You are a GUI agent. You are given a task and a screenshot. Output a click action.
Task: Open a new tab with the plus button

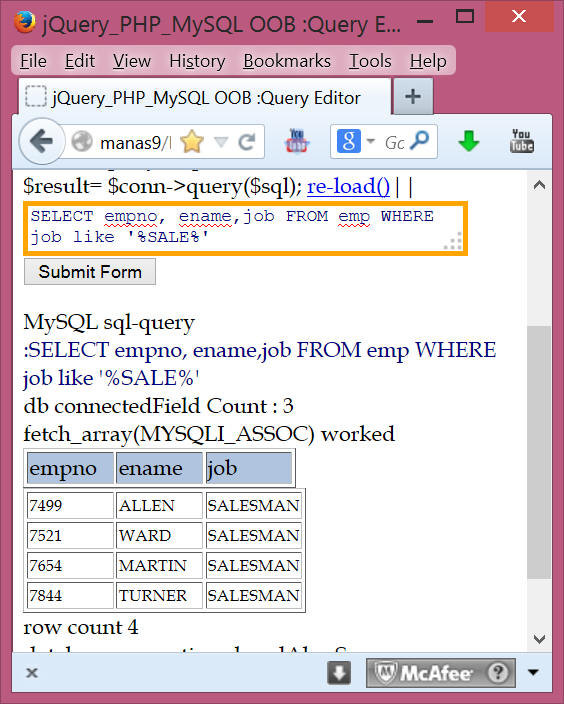(x=413, y=97)
